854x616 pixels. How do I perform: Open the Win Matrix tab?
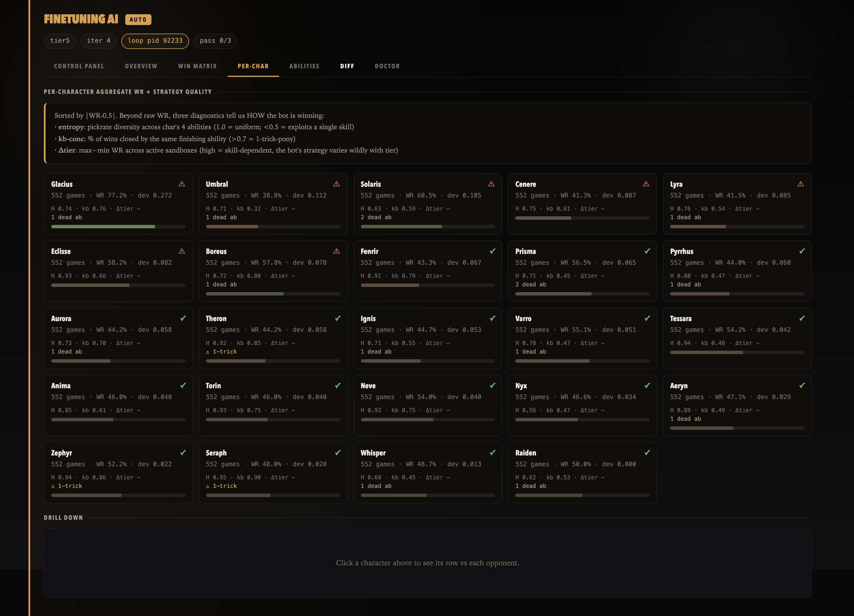[197, 66]
